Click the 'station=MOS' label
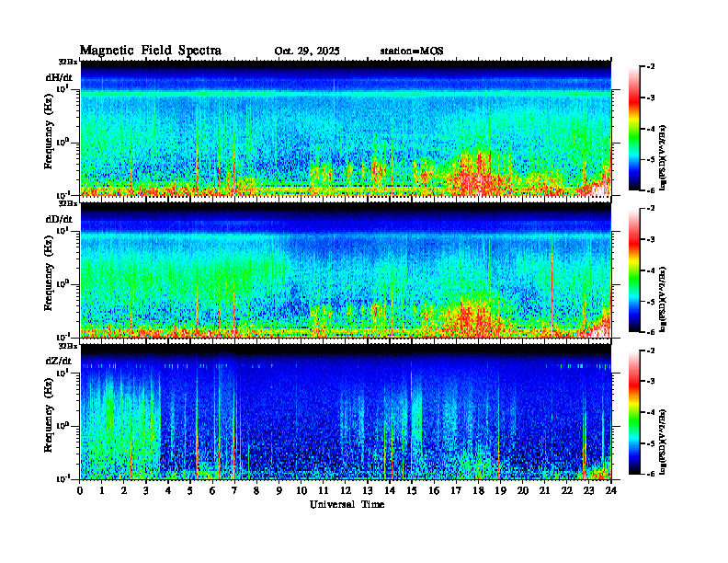Screen dimensions: 728x563 (x=412, y=52)
